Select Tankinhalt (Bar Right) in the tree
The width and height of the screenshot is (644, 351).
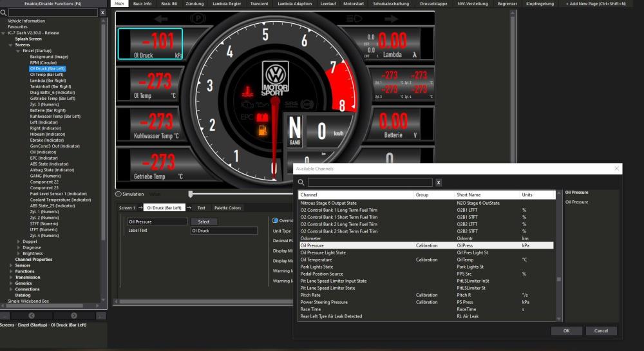coord(50,86)
